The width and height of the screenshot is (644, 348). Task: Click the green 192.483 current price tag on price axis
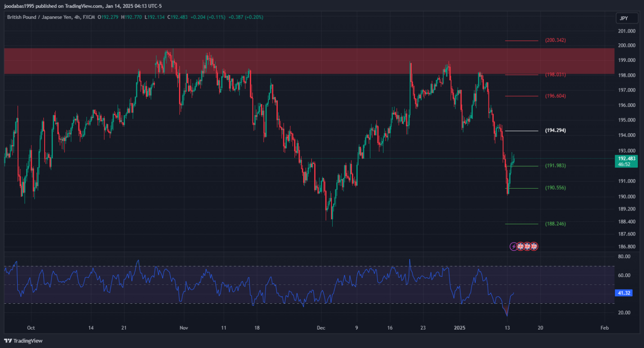point(626,158)
